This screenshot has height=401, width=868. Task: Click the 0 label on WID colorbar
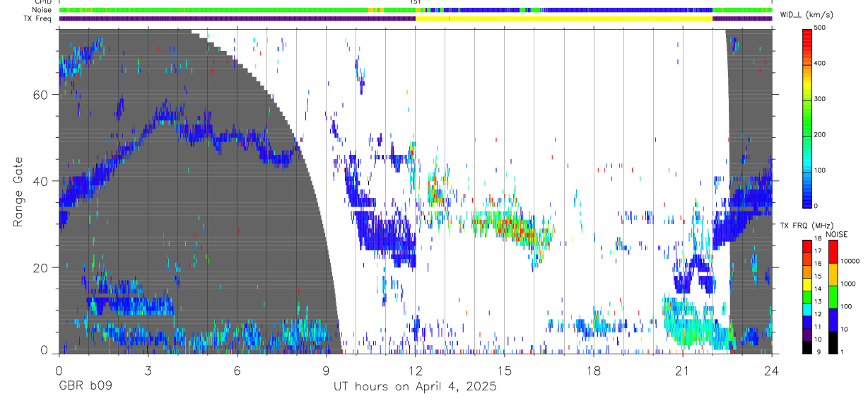click(816, 206)
